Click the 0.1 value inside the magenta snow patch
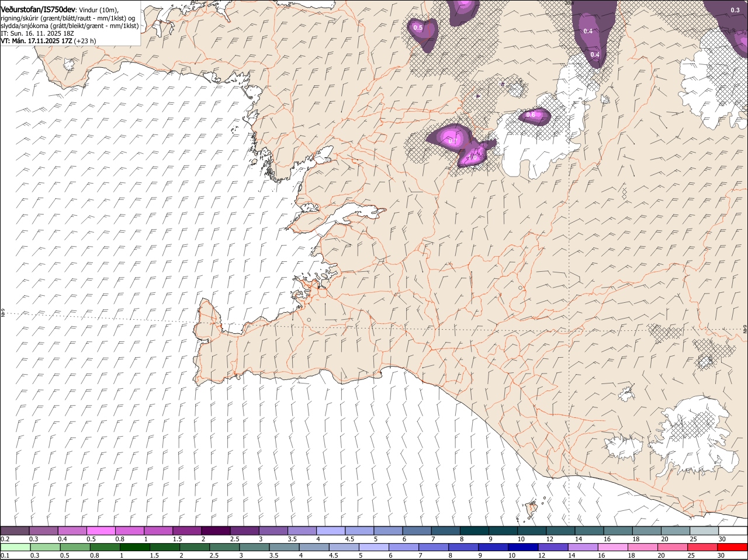 (452, 140)
